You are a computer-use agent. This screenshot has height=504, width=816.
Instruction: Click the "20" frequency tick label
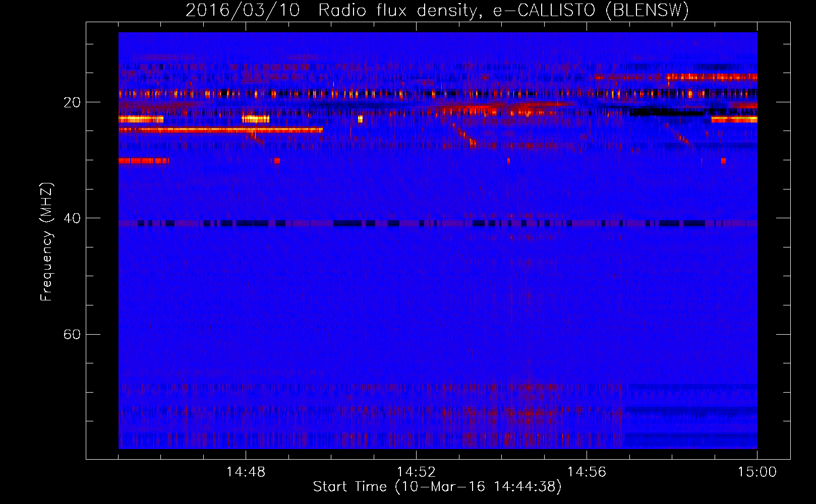click(x=72, y=102)
